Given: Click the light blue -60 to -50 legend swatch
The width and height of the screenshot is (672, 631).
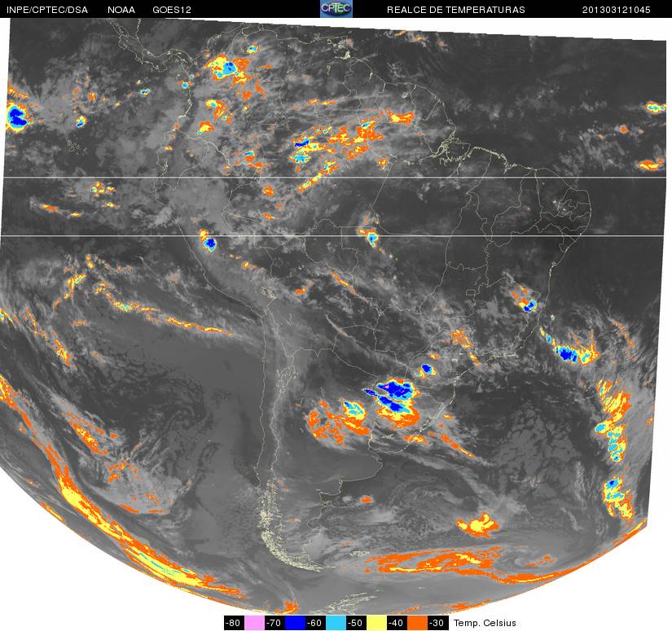Looking at the screenshot, I should pyautogui.click(x=336, y=623).
